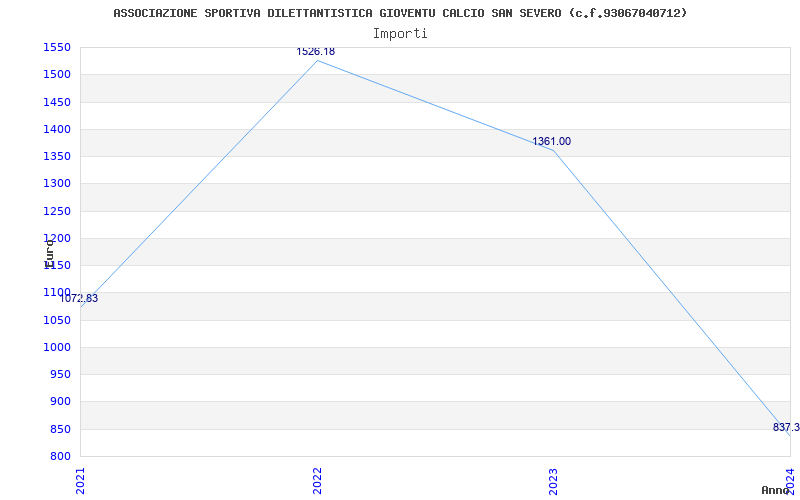Click the 1300 y-axis value
Viewport: 800px width, 500px height.
point(56,184)
